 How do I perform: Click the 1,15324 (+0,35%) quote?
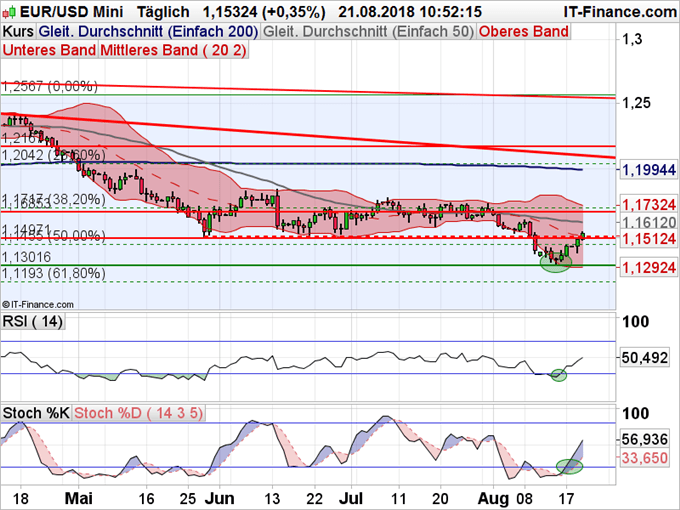coord(264,12)
